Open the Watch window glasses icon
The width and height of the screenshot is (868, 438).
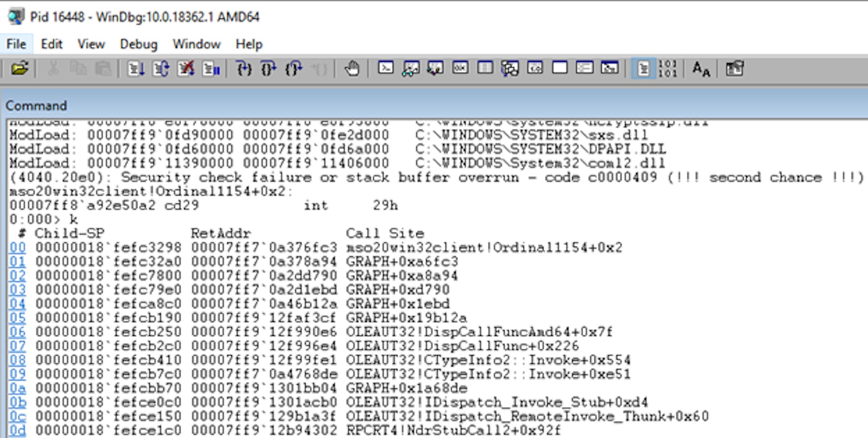pyautogui.click(x=410, y=69)
